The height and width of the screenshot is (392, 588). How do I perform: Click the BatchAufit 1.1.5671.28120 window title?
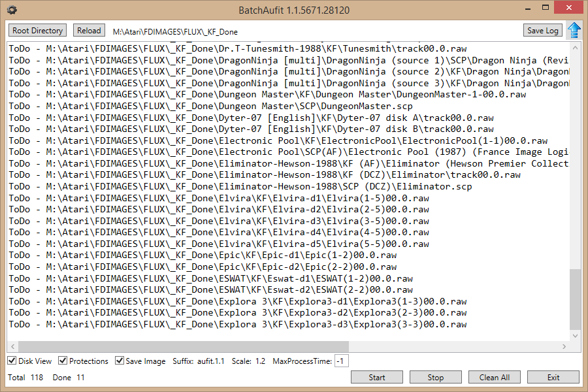pyautogui.click(x=294, y=10)
